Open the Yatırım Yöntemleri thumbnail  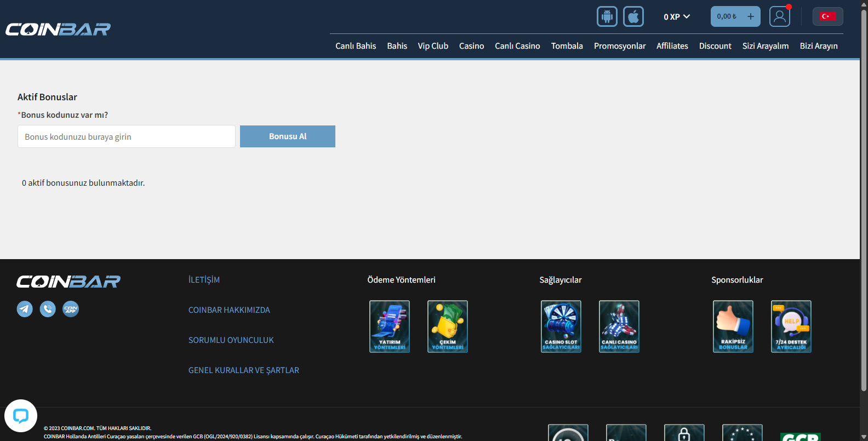tap(390, 327)
